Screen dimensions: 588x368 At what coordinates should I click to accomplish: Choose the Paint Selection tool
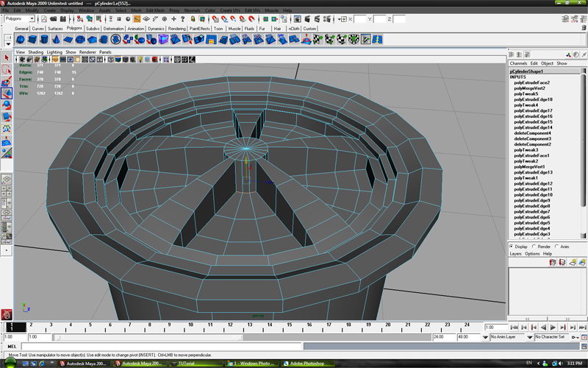tap(7, 81)
